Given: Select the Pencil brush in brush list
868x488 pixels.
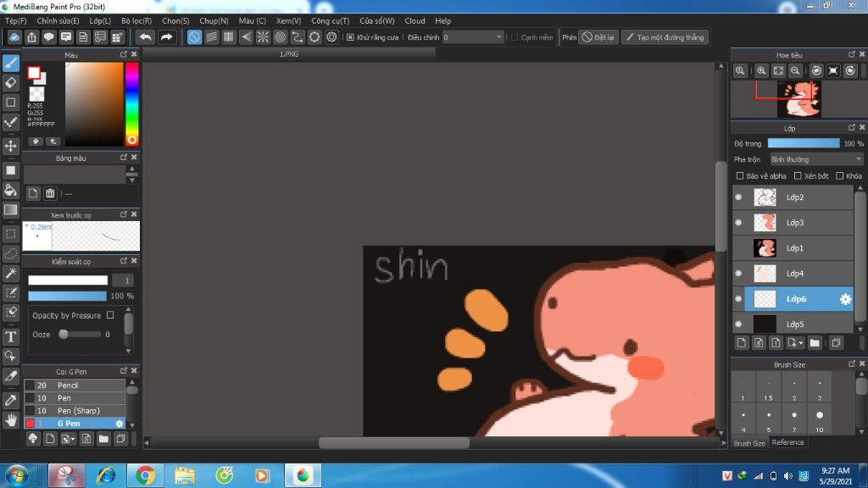Looking at the screenshot, I should 75,385.
